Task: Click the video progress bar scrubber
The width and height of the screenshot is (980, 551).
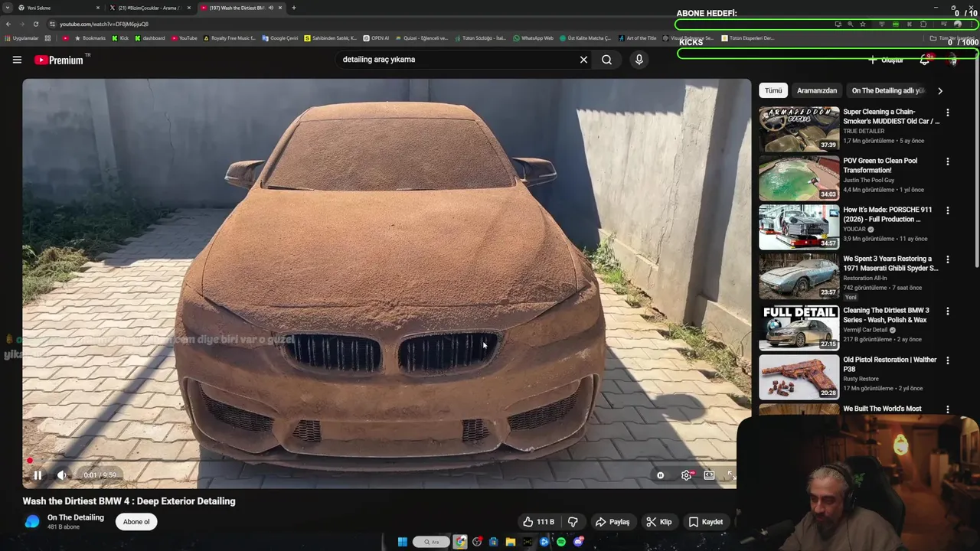Action: coord(30,461)
